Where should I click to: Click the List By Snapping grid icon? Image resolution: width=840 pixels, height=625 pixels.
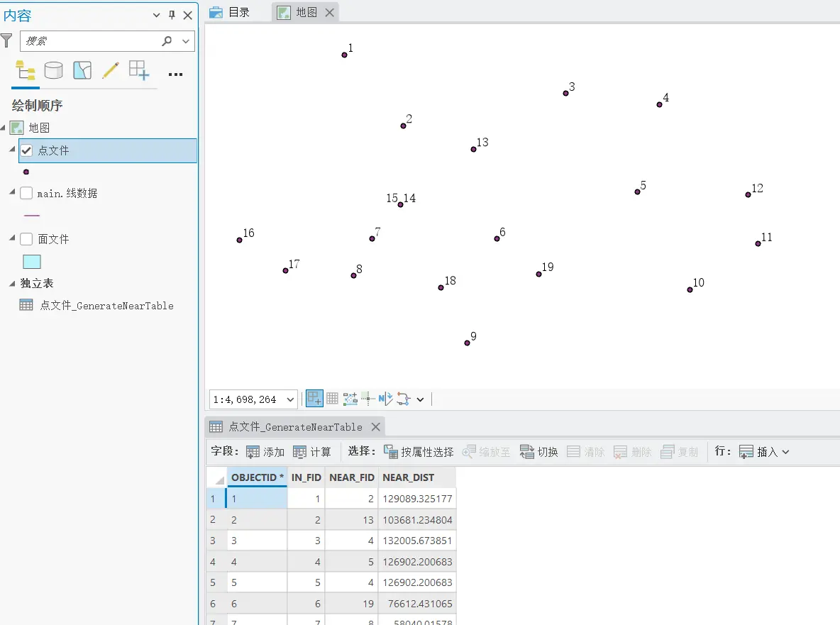[139, 71]
